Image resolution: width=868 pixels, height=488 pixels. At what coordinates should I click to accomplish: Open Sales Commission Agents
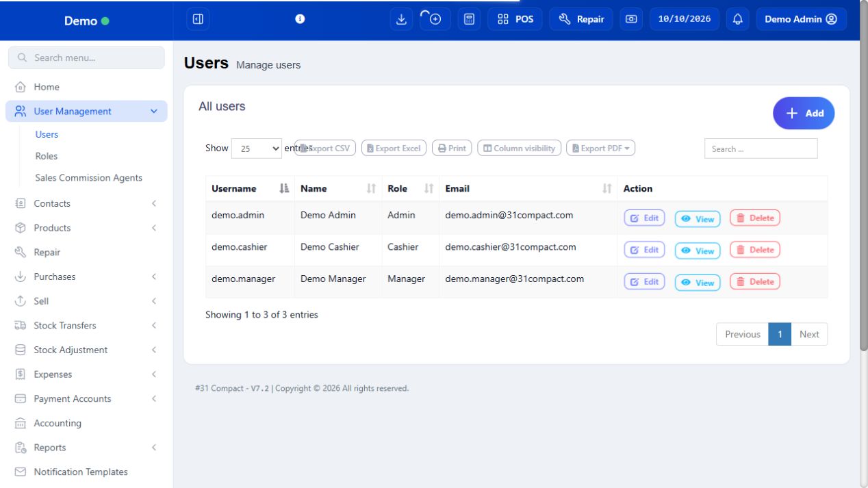(89, 178)
